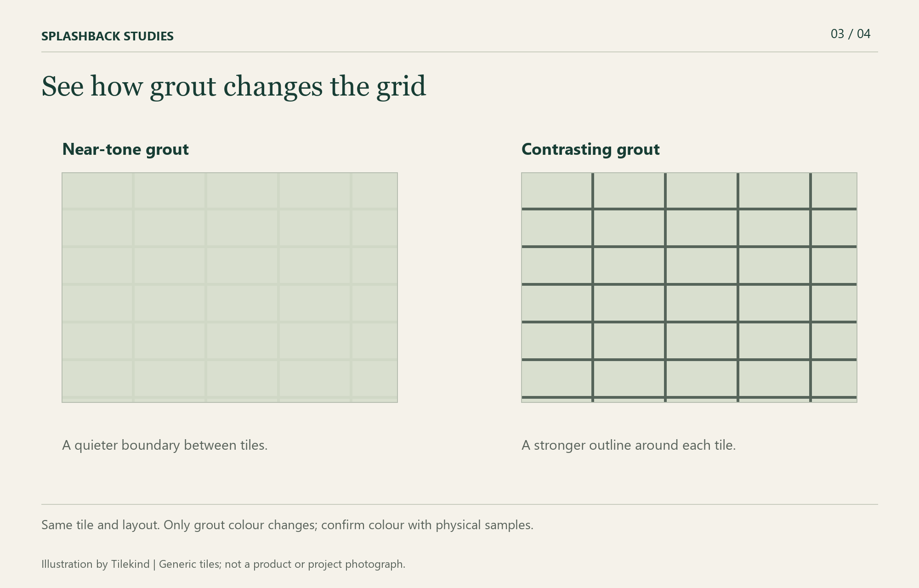
Task: Click the word Tilekind in the credit line
Action: pyautogui.click(x=130, y=564)
